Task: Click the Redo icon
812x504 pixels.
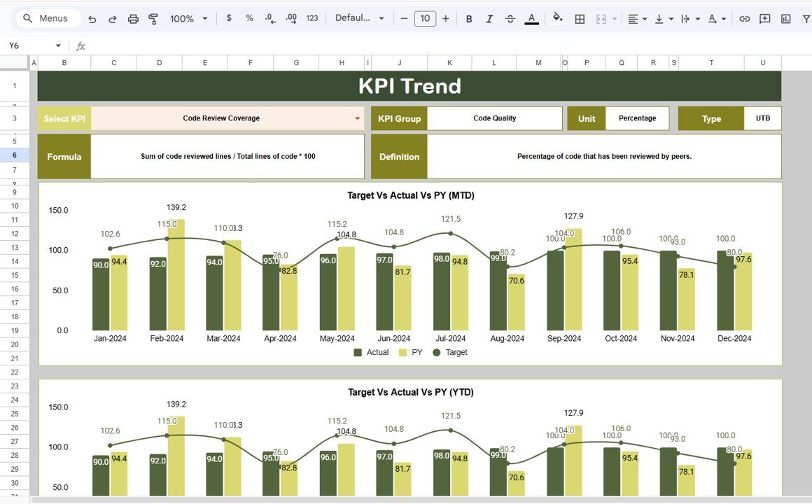Action: [x=112, y=19]
